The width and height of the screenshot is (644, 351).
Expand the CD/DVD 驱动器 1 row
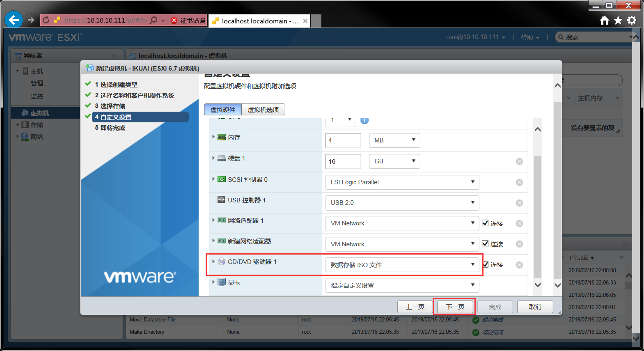tap(213, 261)
